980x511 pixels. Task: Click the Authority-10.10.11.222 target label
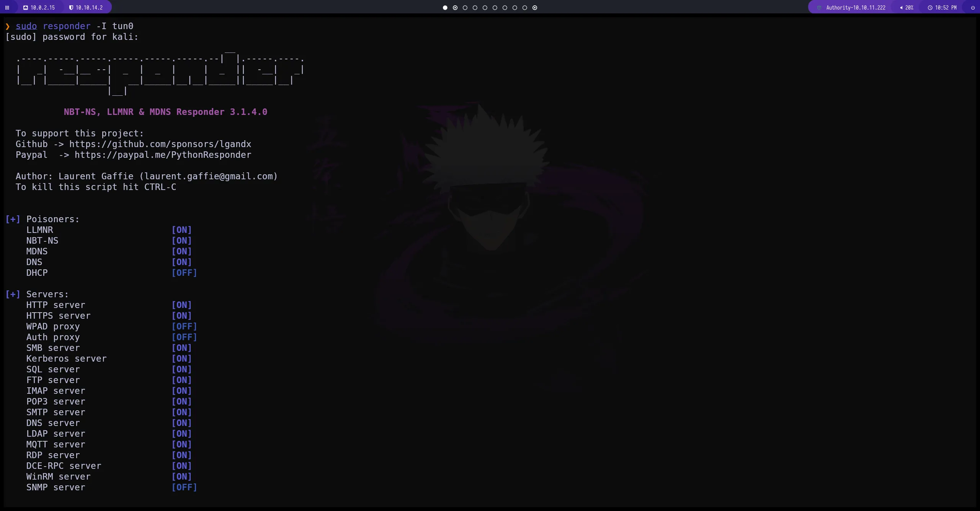(x=856, y=8)
